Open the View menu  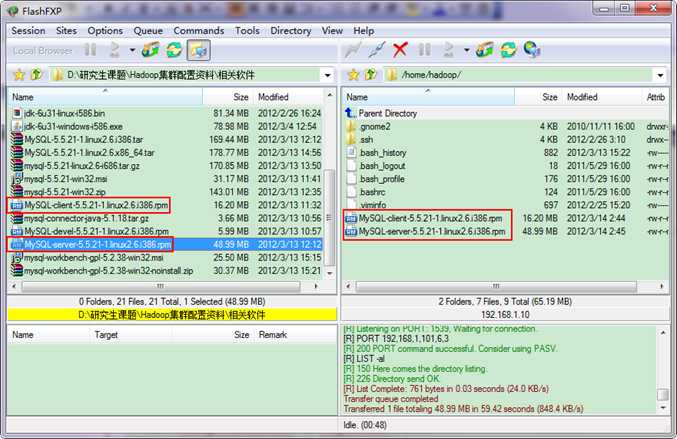332,31
